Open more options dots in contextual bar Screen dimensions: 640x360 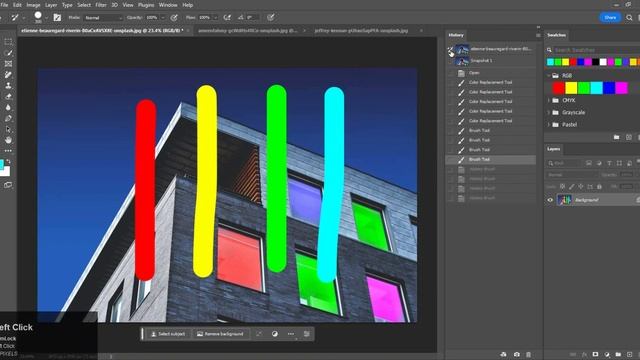click(291, 334)
